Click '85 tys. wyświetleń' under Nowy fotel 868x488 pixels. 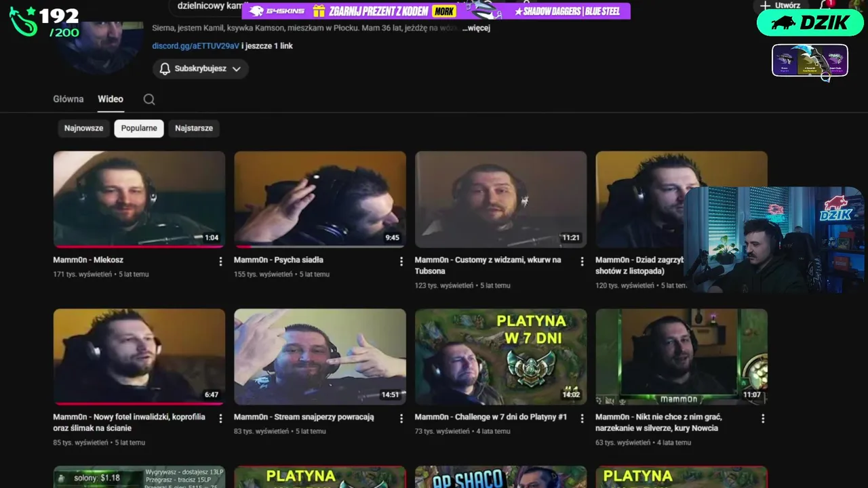(81, 443)
